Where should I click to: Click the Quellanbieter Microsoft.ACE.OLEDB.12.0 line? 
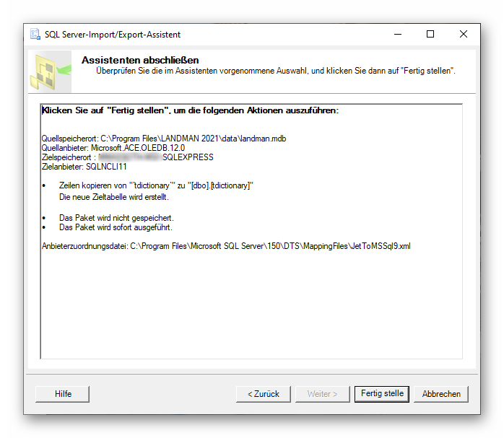[113, 148]
